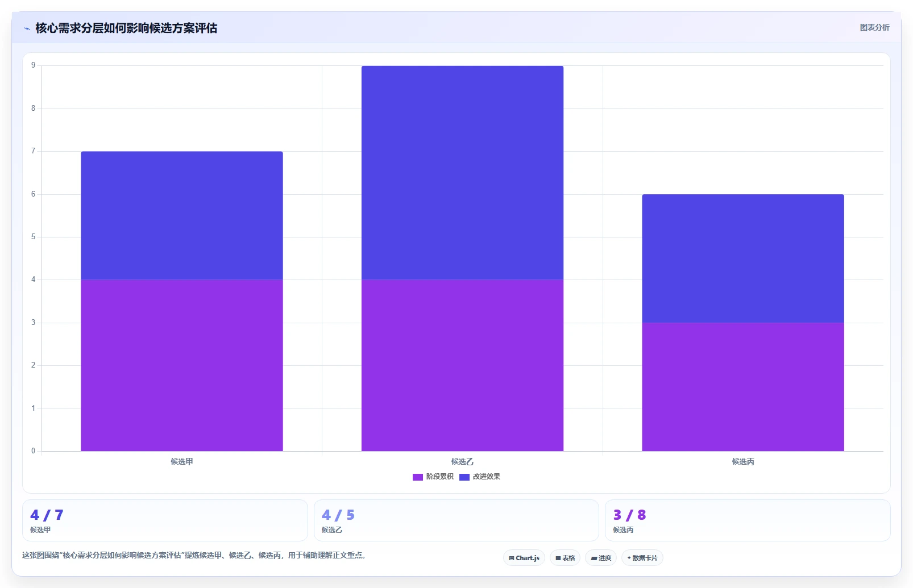The image size is (913, 588).
Task: Select the 表格 tag
Action: (565, 558)
